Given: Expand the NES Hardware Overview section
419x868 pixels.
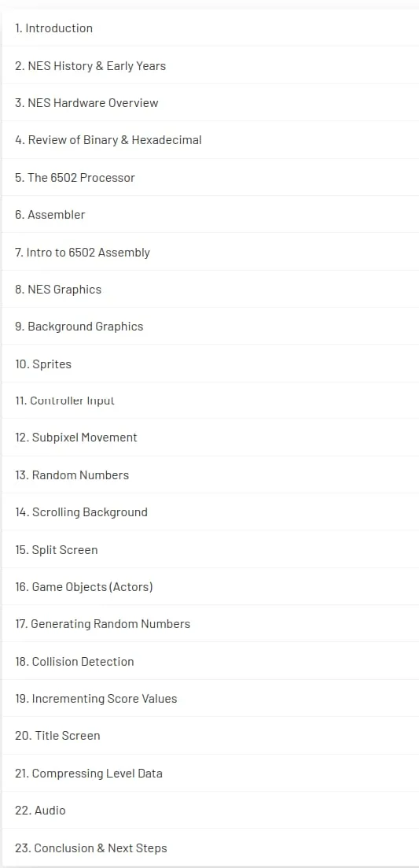Looking at the screenshot, I should click(x=210, y=102).
